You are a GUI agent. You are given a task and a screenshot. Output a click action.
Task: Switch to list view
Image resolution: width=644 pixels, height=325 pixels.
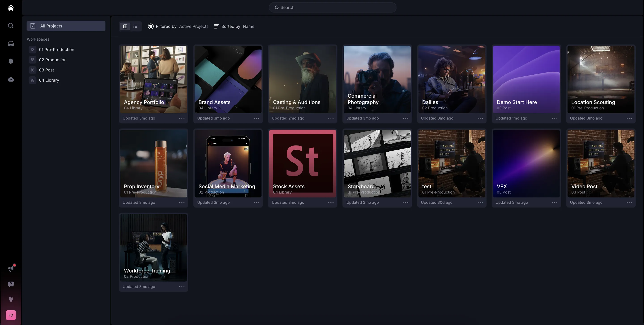[136, 26]
